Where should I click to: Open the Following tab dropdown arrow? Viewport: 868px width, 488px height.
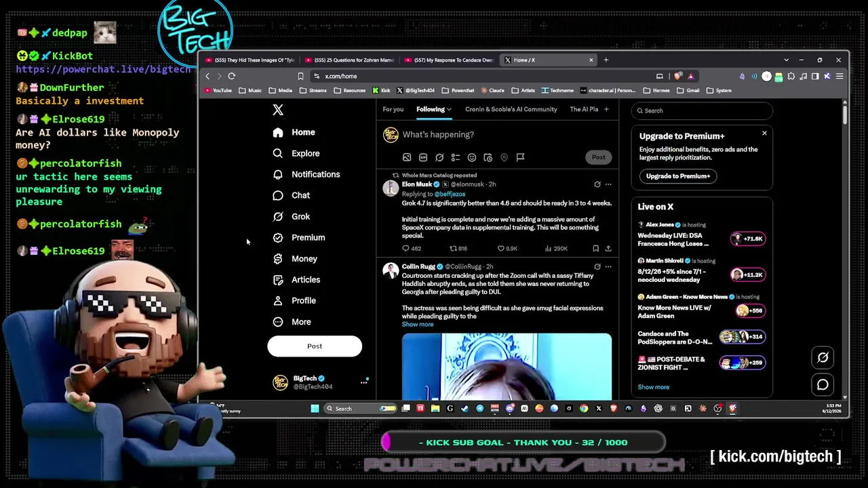tap(448, 109)
